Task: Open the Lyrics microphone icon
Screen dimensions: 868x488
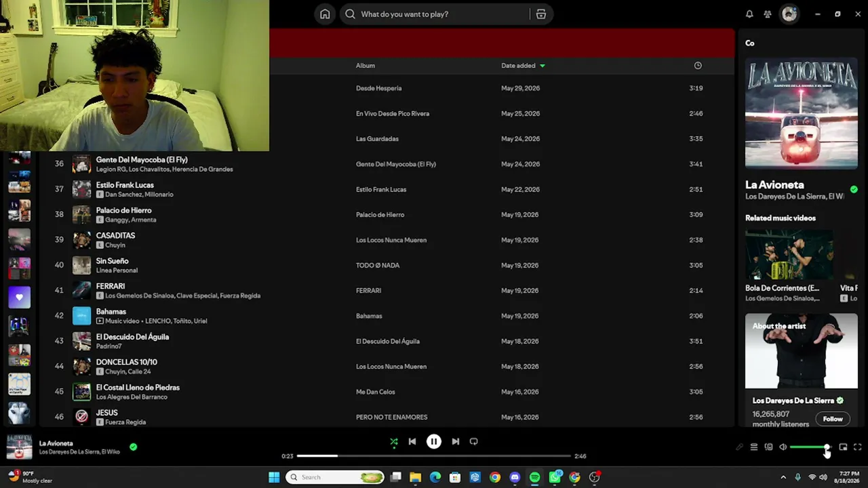Action: coord(739,447)
